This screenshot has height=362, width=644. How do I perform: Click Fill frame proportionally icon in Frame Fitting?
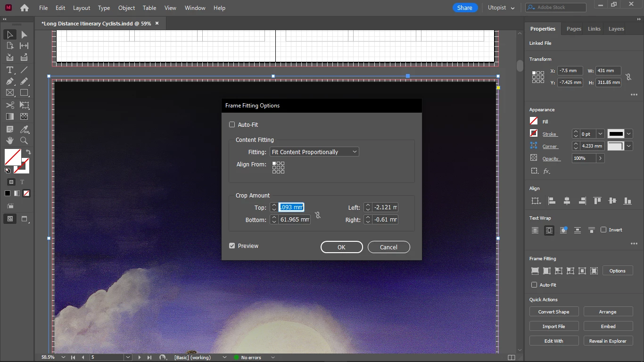tap(535, 271)
